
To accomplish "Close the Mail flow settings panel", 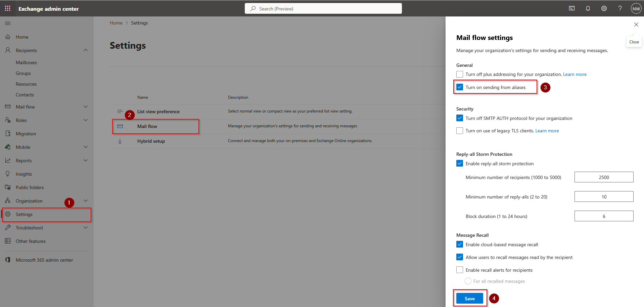I will coord(636,25).
